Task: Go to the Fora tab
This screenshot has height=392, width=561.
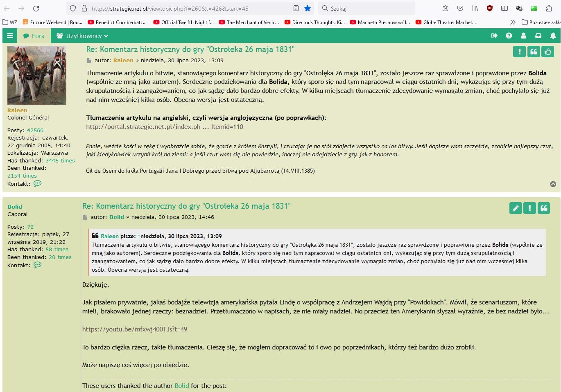Action: [34, 36]
